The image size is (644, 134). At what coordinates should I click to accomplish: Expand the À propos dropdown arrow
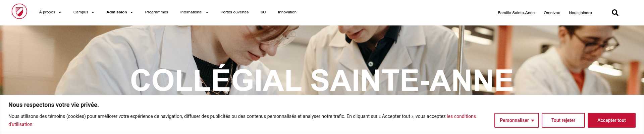[60, 12]
